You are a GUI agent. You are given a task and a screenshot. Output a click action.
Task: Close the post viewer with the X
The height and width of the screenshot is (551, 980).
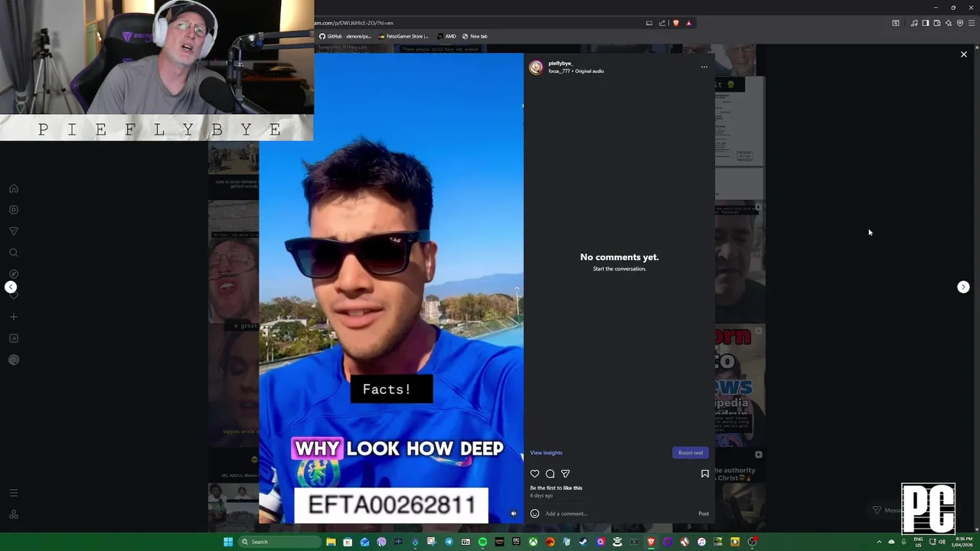pyautogui.click(x=964, y=54)
